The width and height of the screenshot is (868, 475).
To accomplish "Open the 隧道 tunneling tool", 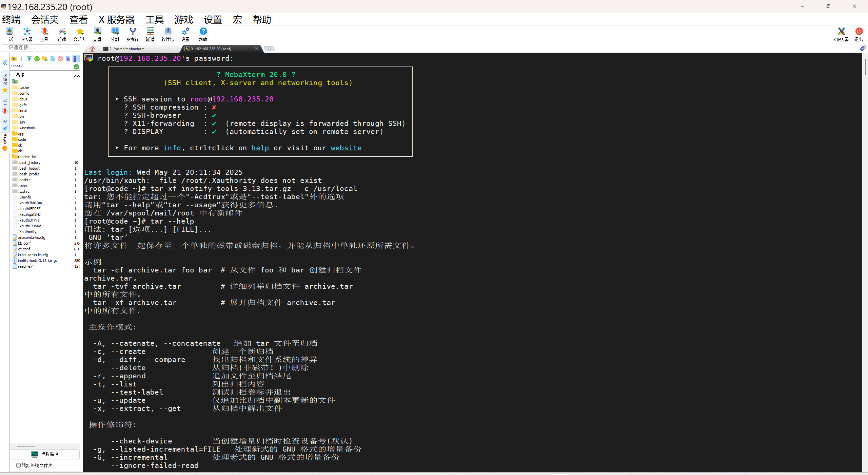I will [150, 34].
